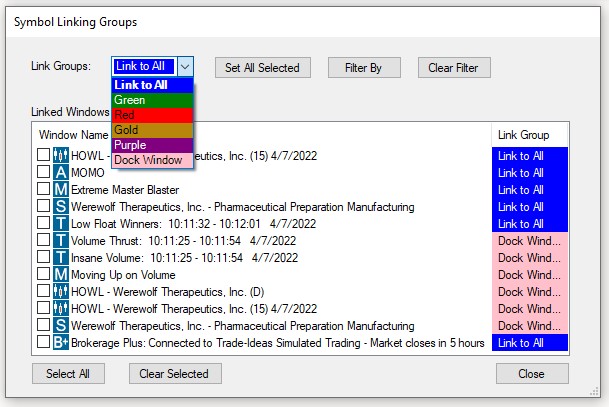This screenshot has width=609, height=407.
Task: Click the T icon beside Low Float Winners
Action: point(61,224)
